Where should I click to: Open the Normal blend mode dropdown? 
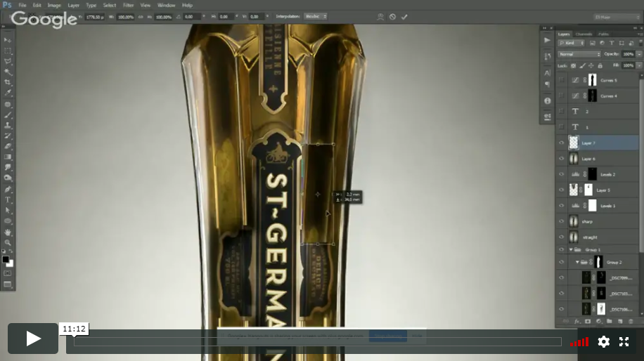point(579,54)
